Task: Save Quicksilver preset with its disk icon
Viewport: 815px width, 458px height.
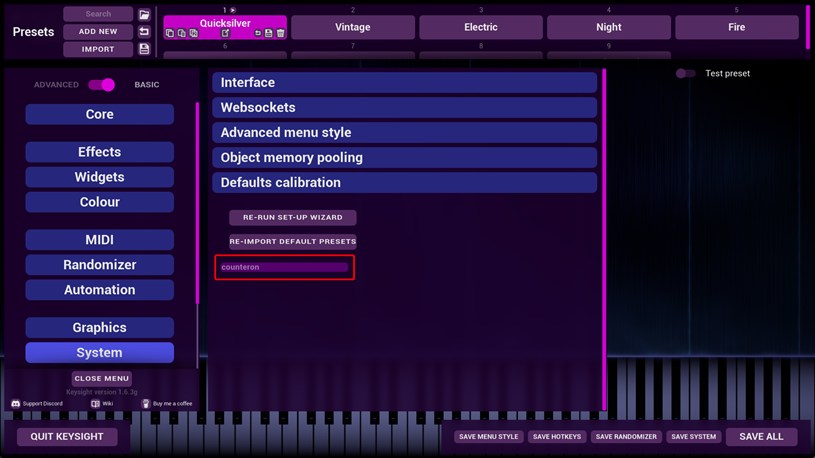Action: (x=268, y=33)
